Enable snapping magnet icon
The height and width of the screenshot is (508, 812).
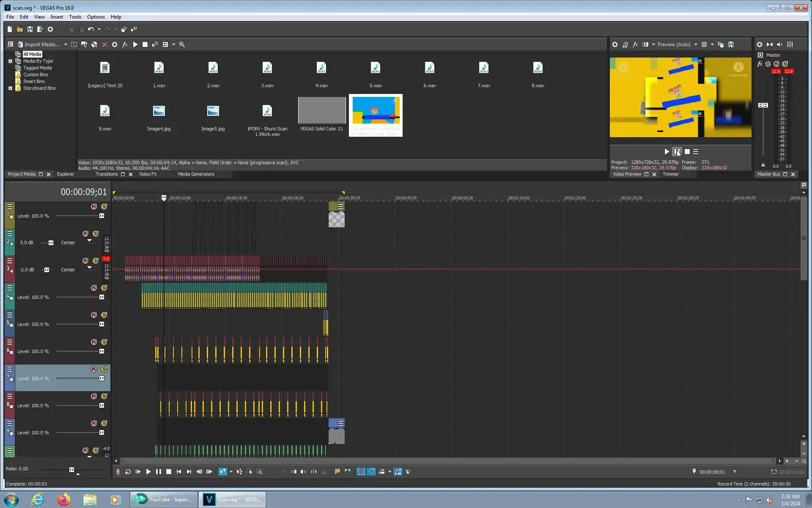click(361, 472)
